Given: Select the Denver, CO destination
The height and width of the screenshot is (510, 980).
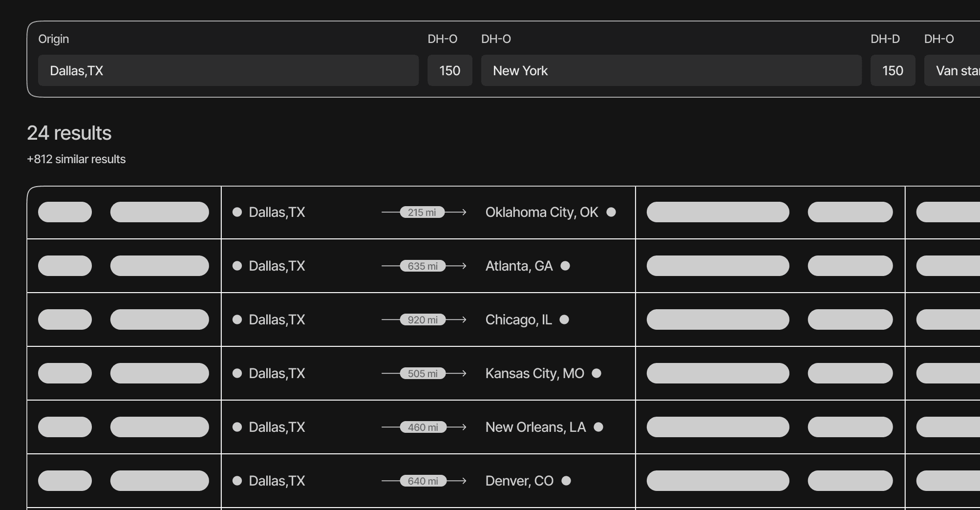Looking at the screenshot, I should click(519, 481).
